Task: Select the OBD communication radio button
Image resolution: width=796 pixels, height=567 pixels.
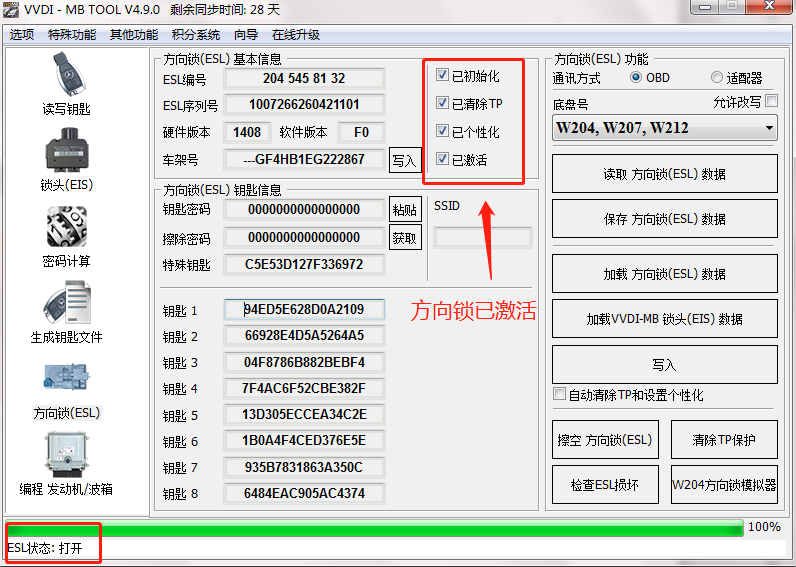Action: point(636,77)
